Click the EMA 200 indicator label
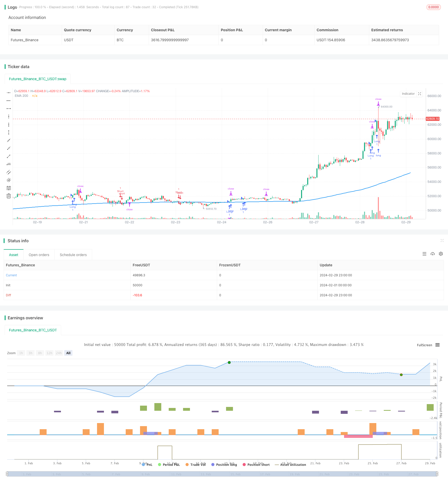448x484 pixels. tap(22, 96)
